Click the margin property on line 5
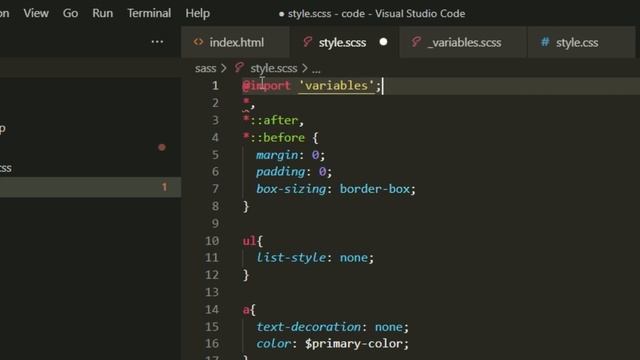The image size is (640, 360). click(277, 155)
